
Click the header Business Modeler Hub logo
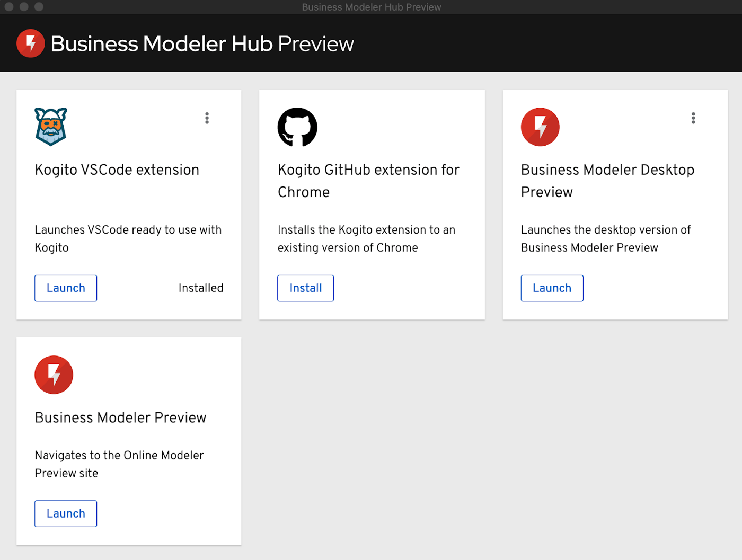click(x=31, y=43)
